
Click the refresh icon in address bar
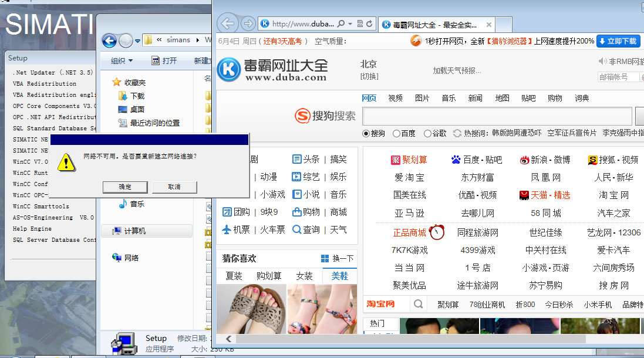[370, 24]
